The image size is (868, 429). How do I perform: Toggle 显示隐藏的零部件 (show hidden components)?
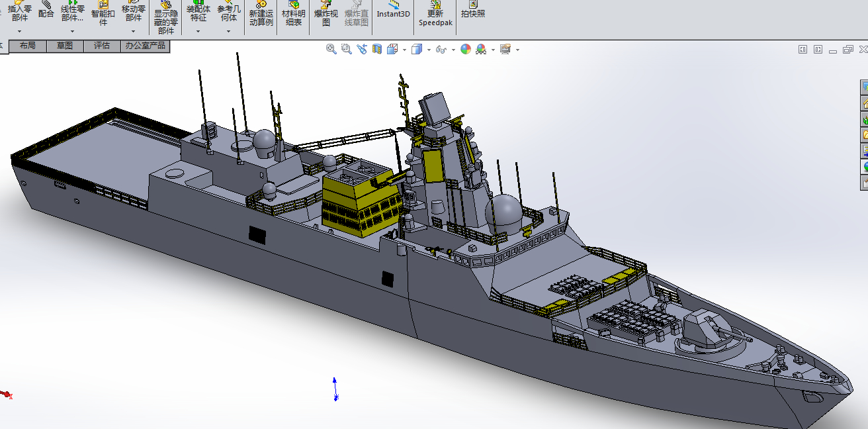(x=166, y=18)
